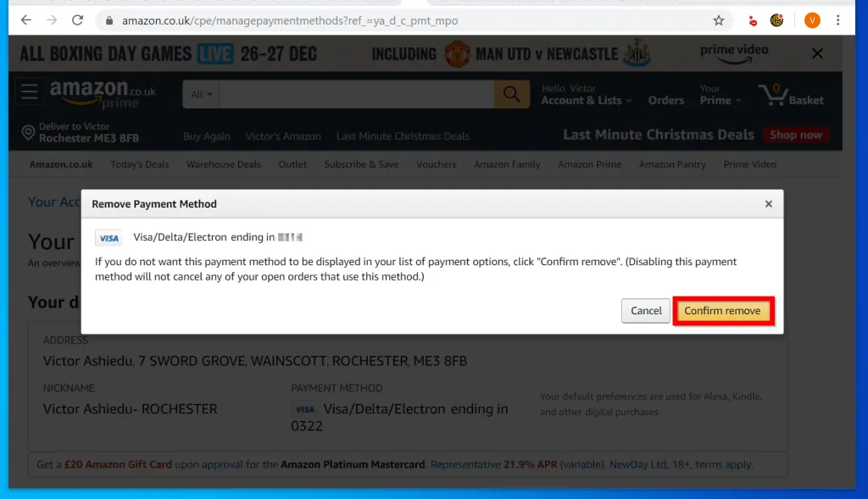This screenshot has width=868, height=499.
Task: Open the hamburger menu icon
Action: tap(28, 91)
